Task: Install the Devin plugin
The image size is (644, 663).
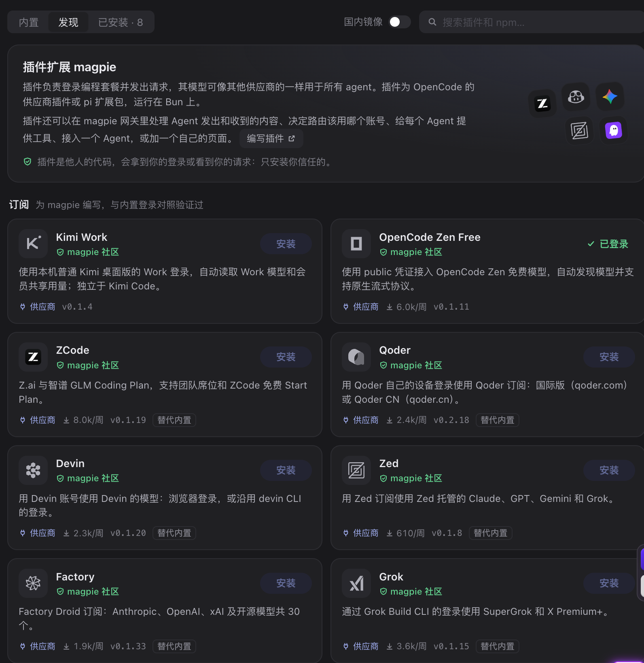Action: coord(286,470)
